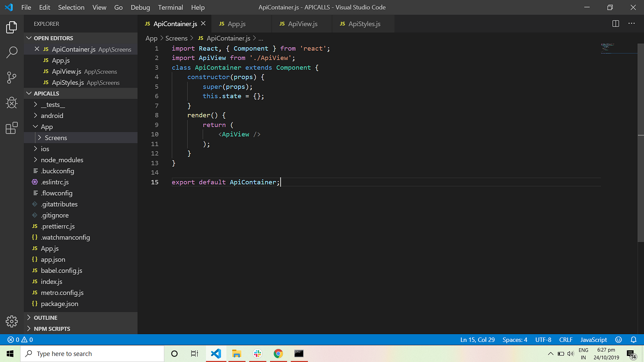Open the Help menu
This screenshot has width=644, height=362.
198,7
